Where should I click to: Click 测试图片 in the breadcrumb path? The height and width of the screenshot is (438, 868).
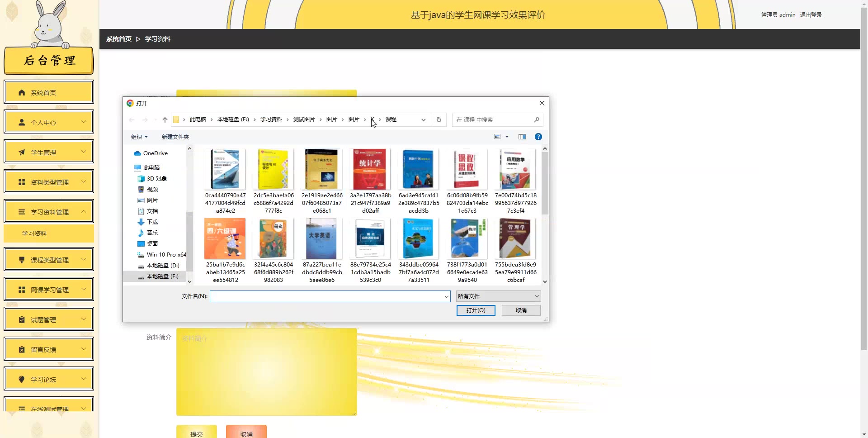tap(304, 119)
